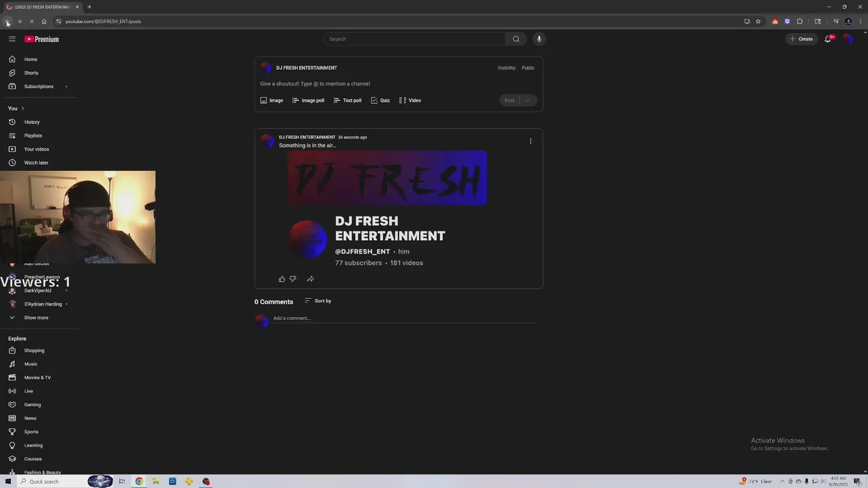The width and height of the screenshot is (868, 488).
Task: Open Task View on the taskbar
Action: 122,481
